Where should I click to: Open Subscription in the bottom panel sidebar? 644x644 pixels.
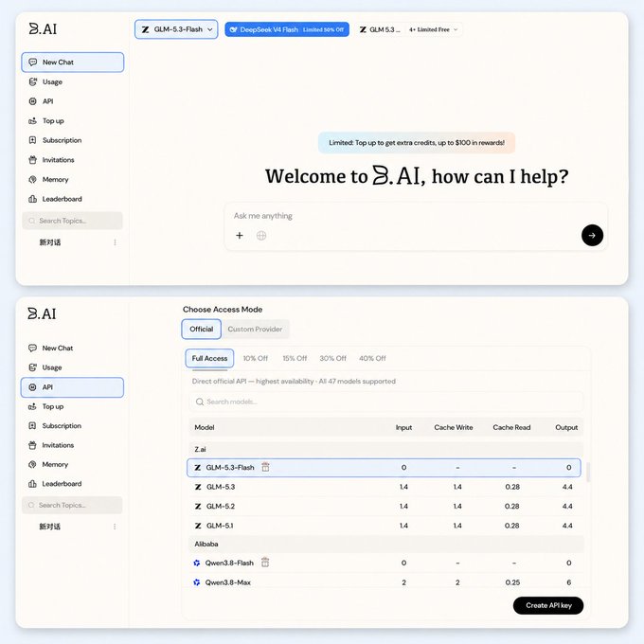tap(72, 425)
